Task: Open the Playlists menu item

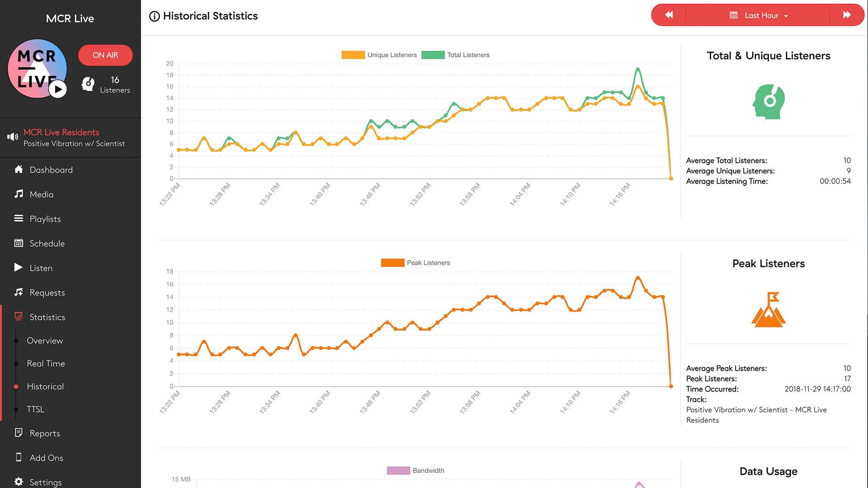Action: click(x=45, y=219)
